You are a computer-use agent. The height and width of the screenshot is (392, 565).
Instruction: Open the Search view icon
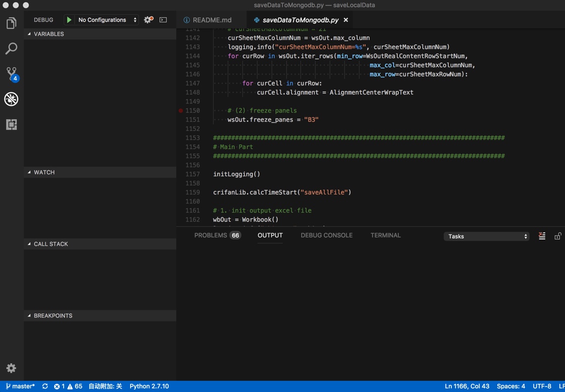11,48
